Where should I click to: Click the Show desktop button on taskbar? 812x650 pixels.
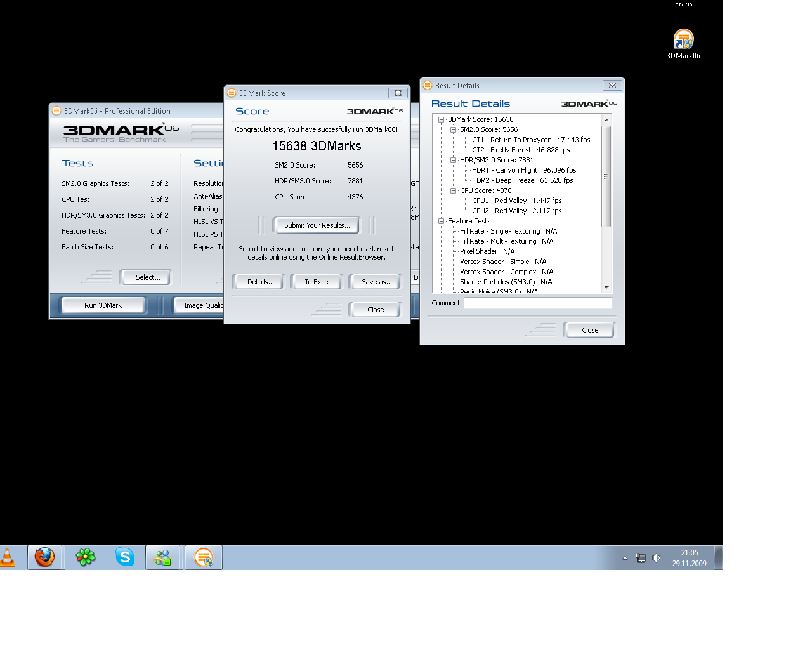pyautogui.click(x=718, y=557)
